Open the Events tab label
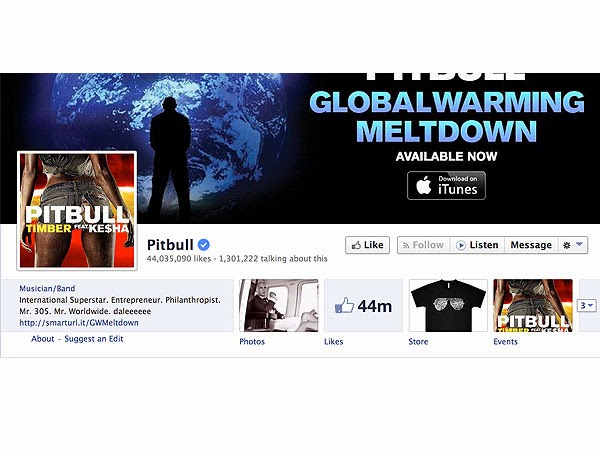The height and width of the screenshot is (450, 600). tap(505, 341)
